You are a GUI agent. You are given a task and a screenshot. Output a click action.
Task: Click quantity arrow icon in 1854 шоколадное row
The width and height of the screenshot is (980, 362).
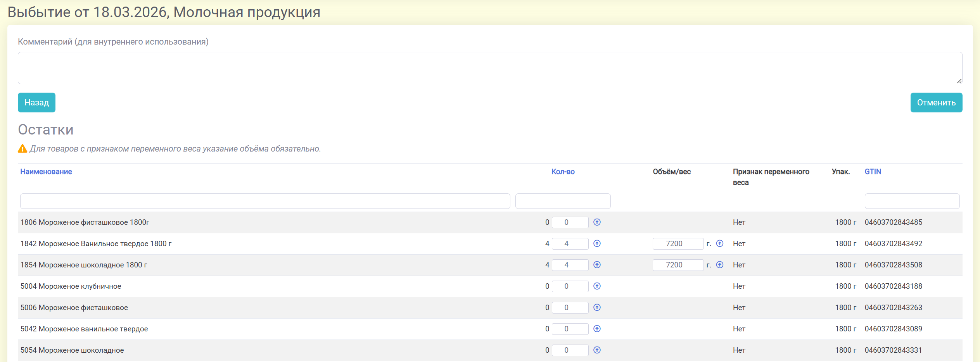(597, 265)
